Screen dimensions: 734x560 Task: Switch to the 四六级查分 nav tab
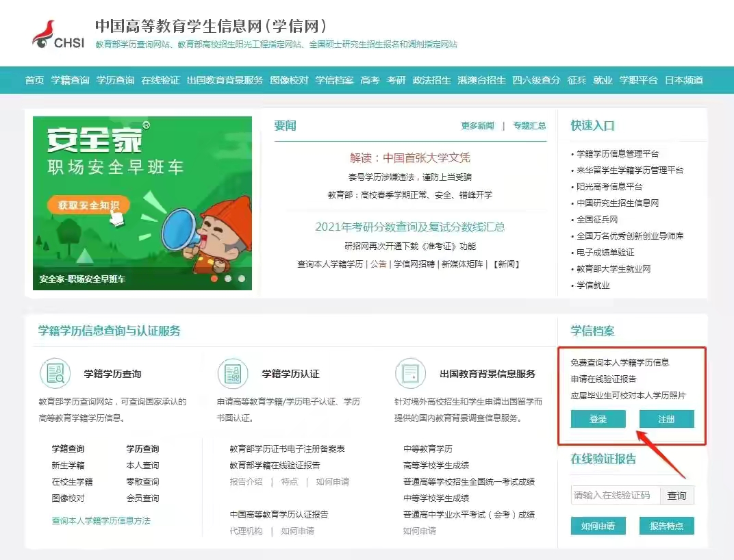tap(537, 80)
